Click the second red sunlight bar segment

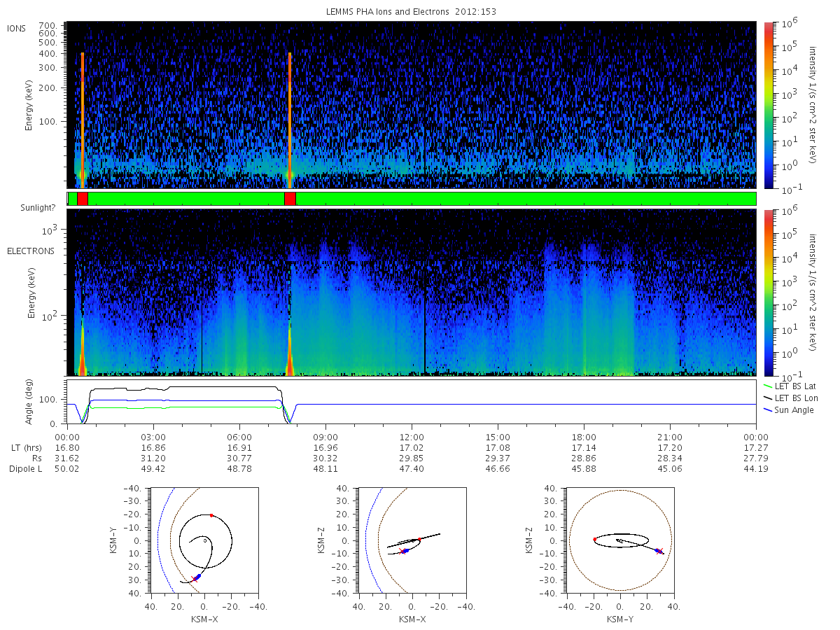[290, 199]
